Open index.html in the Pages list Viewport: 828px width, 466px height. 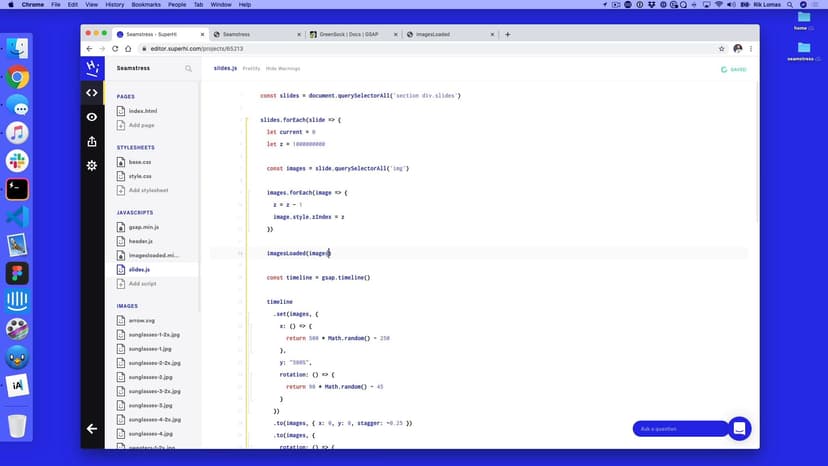pyautogui.click(x=143, y=111)
